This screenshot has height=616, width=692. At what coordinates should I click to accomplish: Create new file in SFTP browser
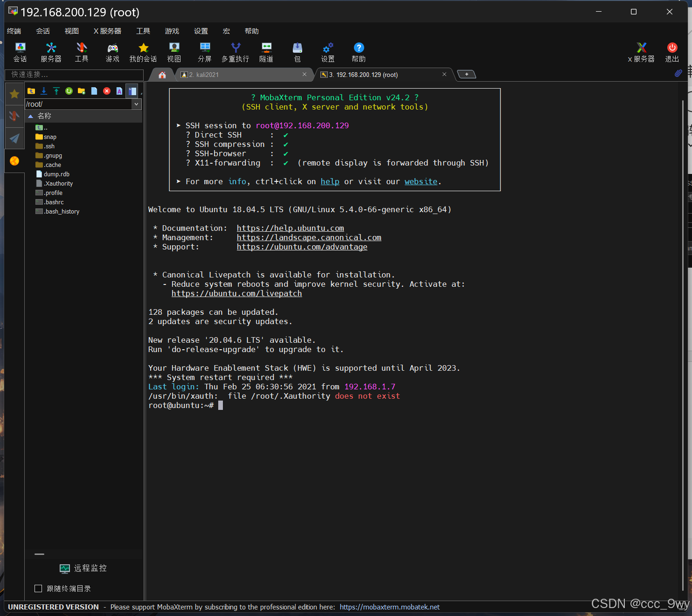tap(94, 91)
